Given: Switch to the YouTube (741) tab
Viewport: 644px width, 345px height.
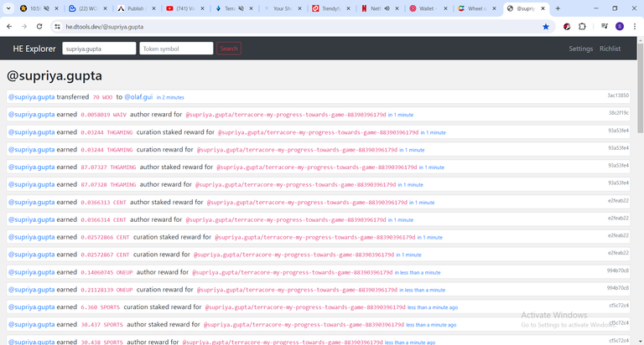Looking at the screenshot, I should click(x=185, y=8).
